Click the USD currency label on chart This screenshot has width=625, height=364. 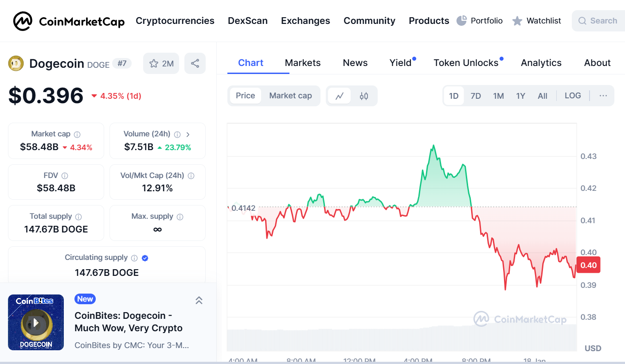(593, 349)
